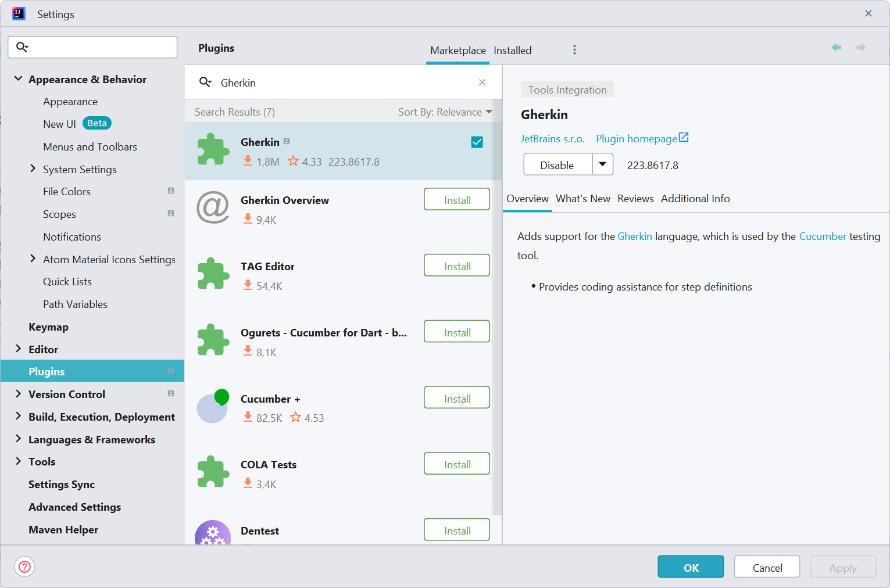Follow the Gherkin link in description

point(634,236)
